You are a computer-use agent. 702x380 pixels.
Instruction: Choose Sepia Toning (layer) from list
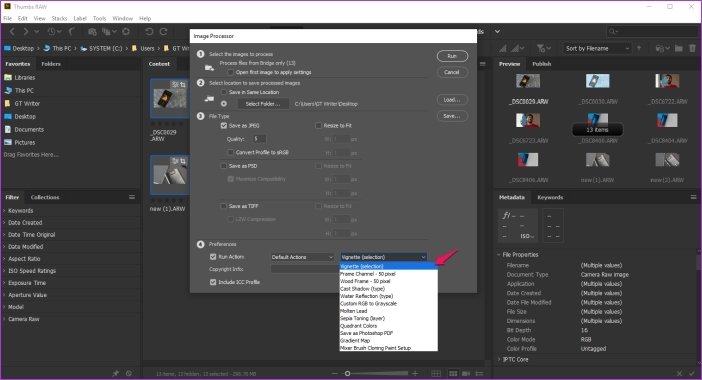(388, 318)
